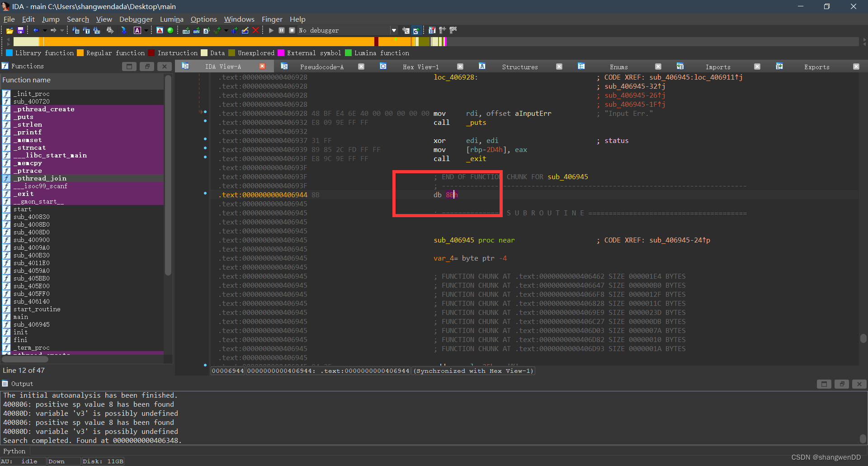Open the Lumina menu
868x466 pixels.
click(171, 19)
